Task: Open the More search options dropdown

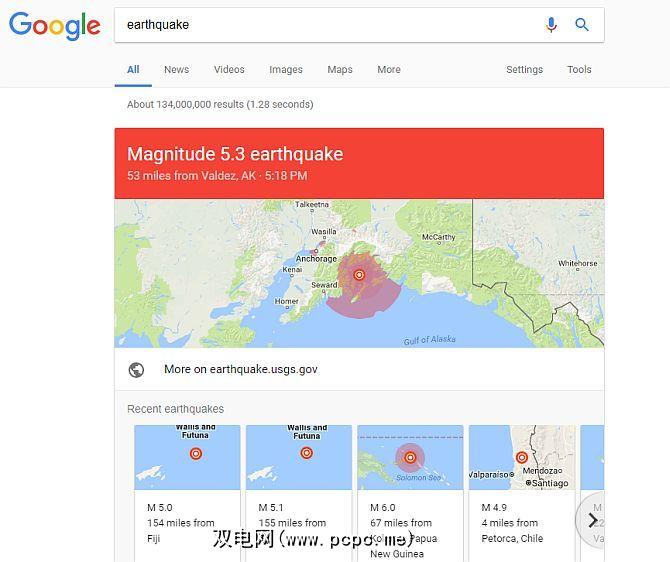Action: (389, 70)
